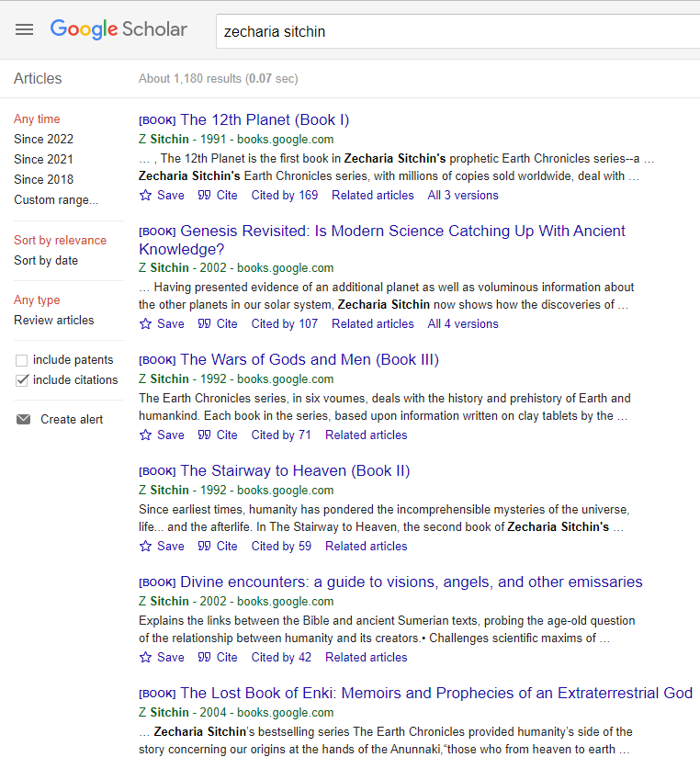The image size is (700, 757).
Task: Open The Wars of Gods and Men title
Action: 310,359
